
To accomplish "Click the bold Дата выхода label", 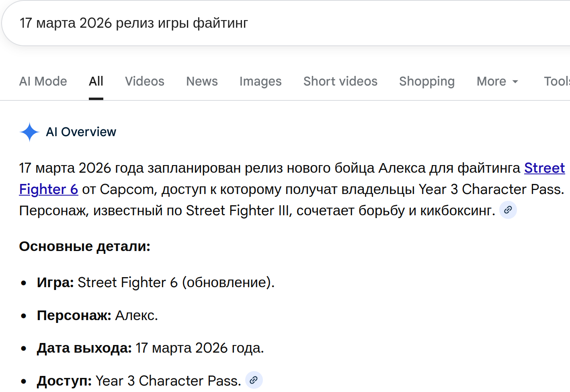I will pos(84,347).
